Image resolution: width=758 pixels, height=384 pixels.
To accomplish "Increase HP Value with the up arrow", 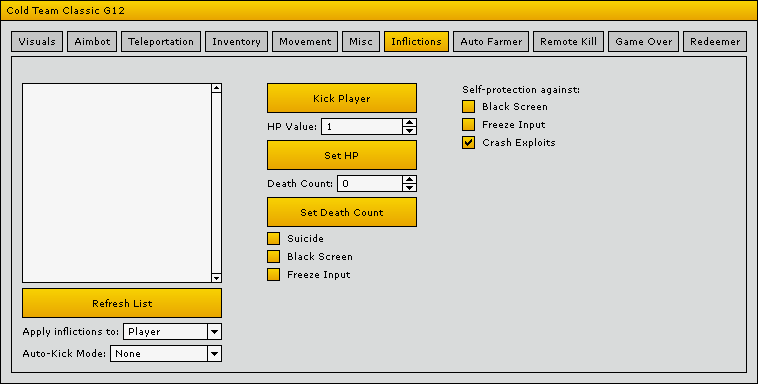I will click(409, 123).
